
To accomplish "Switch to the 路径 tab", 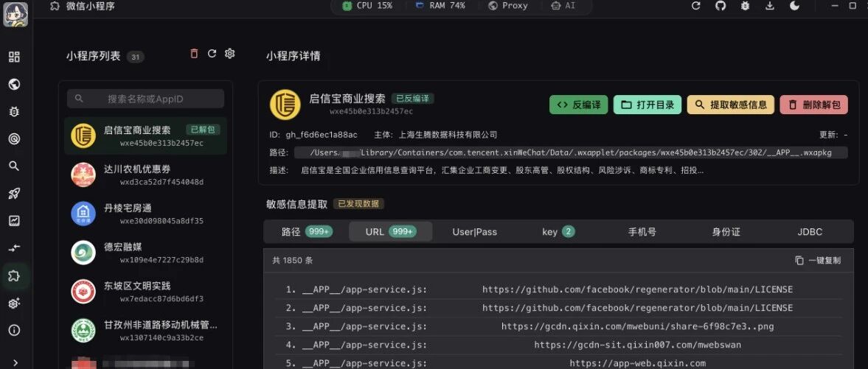I will coord(307,232).
